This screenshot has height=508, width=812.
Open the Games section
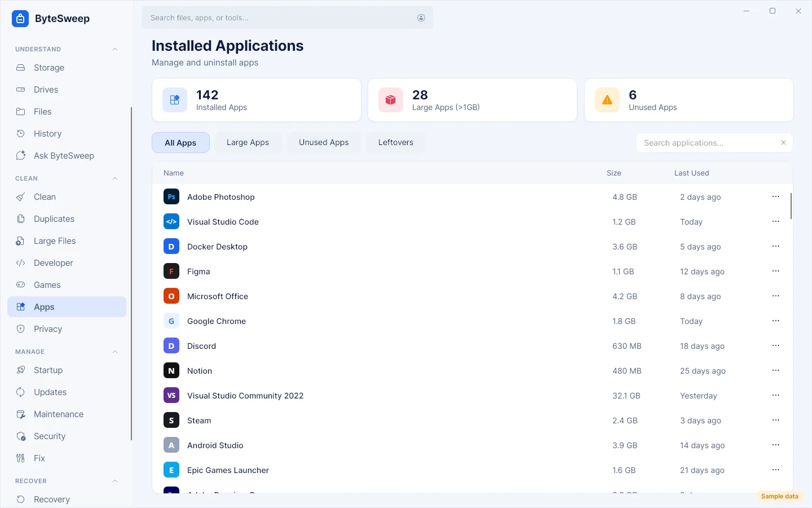67,285
